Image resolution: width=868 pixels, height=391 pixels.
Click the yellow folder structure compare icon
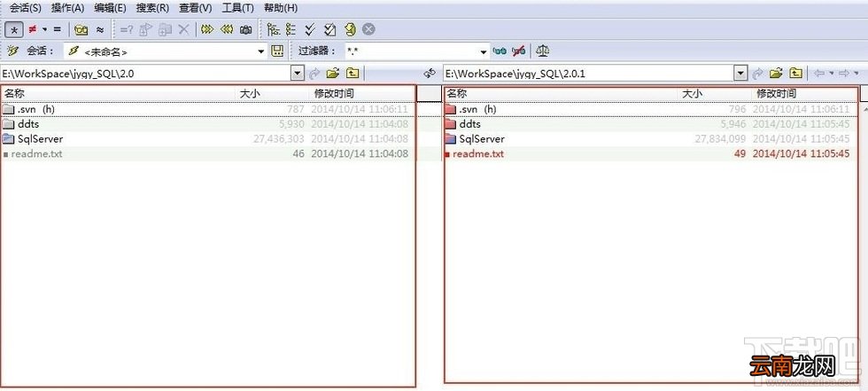coord(81,29)
